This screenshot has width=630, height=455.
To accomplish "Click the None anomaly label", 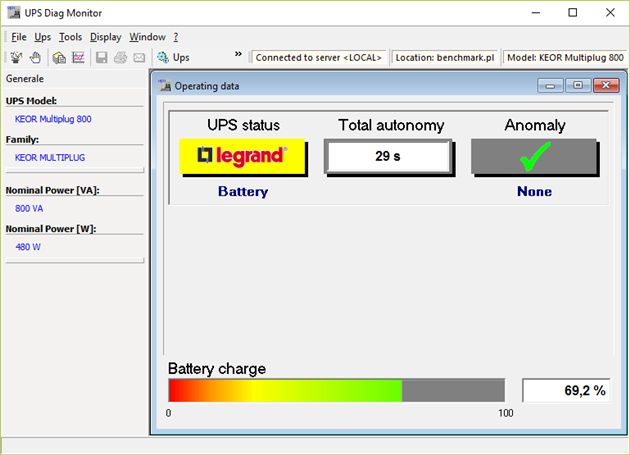I will (x=534, y=191).
